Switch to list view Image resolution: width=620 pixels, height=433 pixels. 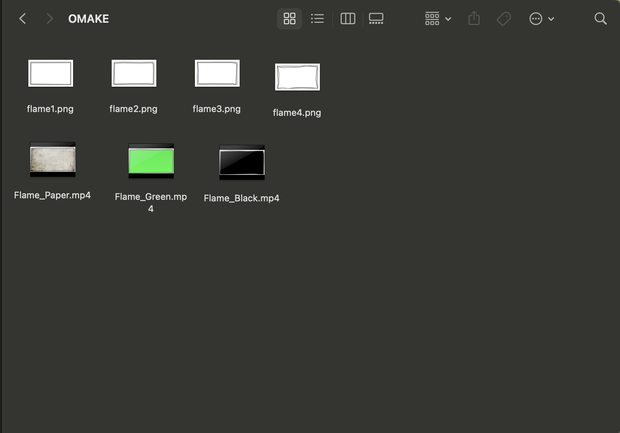pos(317,19)
